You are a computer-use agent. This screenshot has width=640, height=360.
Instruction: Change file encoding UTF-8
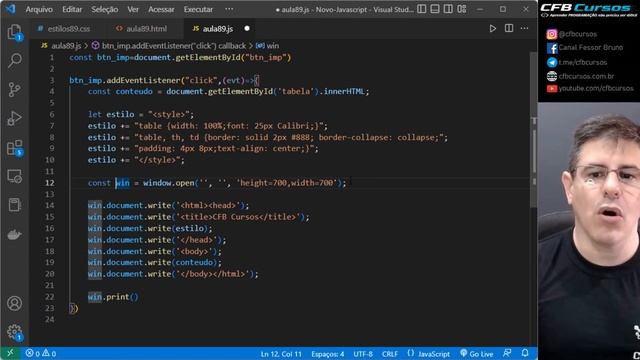tap(363, 354)
